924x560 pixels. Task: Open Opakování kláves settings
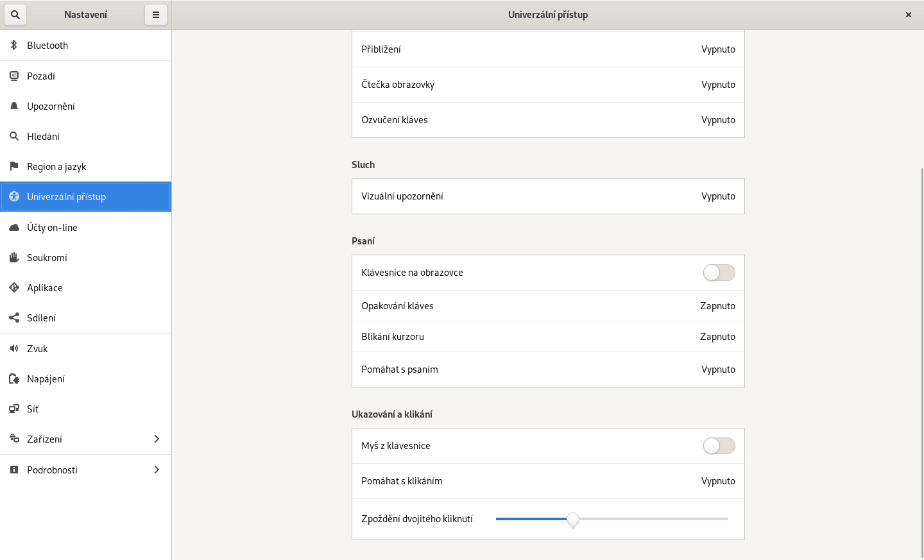pos(548,306)
